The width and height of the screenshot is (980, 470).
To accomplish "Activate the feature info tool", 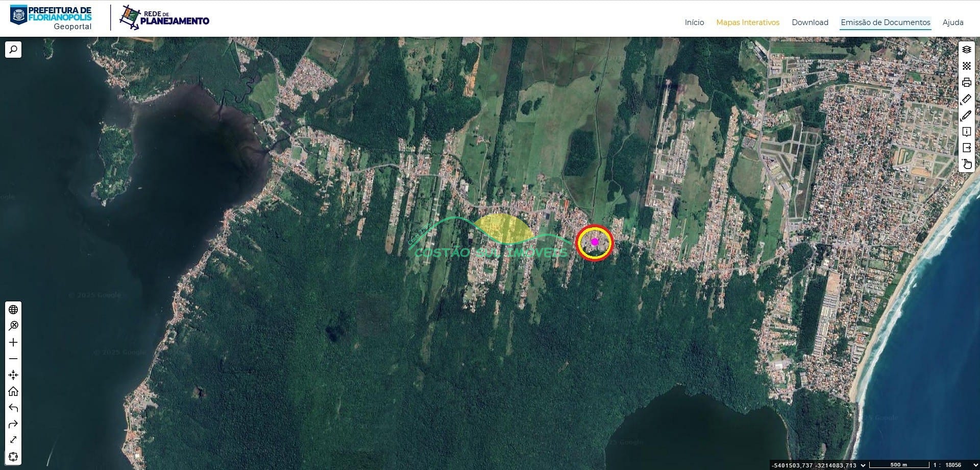I will click(x=966, y=132).
